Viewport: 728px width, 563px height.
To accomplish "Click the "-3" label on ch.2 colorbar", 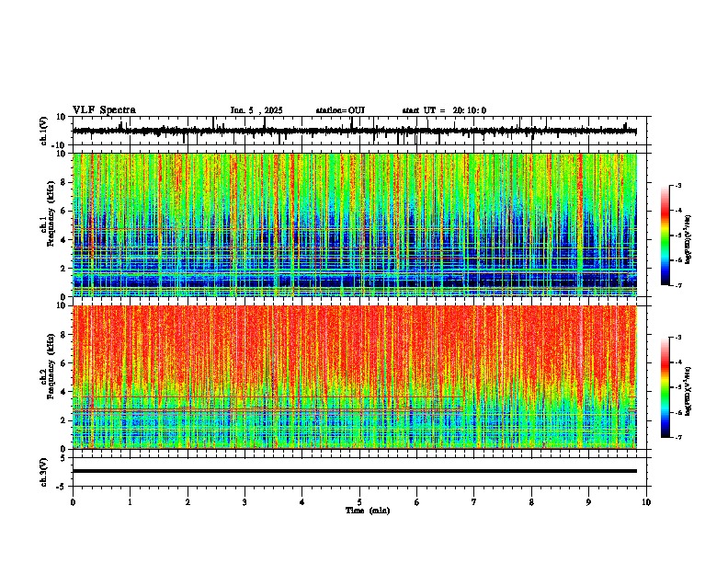I will click(x=677, y=338).
